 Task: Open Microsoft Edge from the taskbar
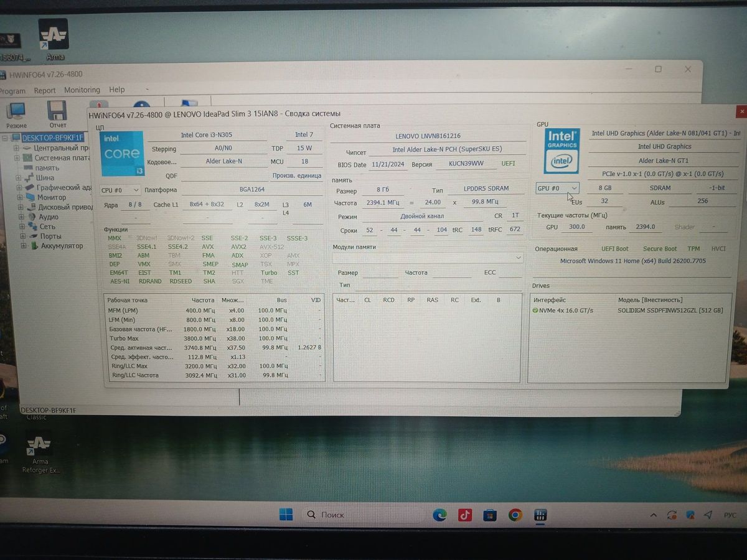[x=440, y=515]
